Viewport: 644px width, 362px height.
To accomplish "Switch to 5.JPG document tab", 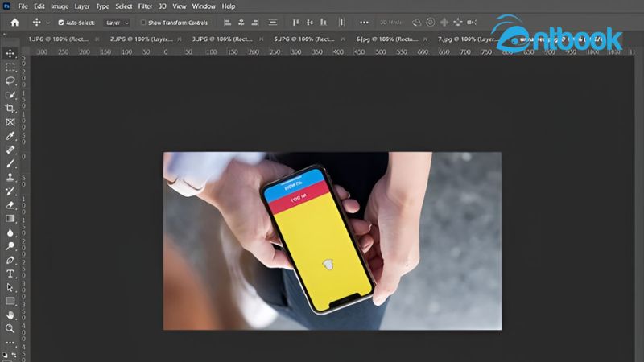I will click(304, 39).
